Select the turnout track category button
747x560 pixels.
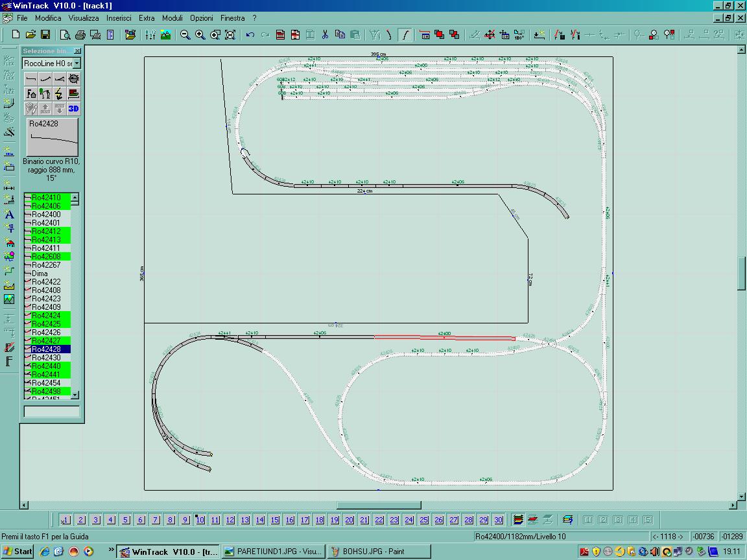pos(60,78)
